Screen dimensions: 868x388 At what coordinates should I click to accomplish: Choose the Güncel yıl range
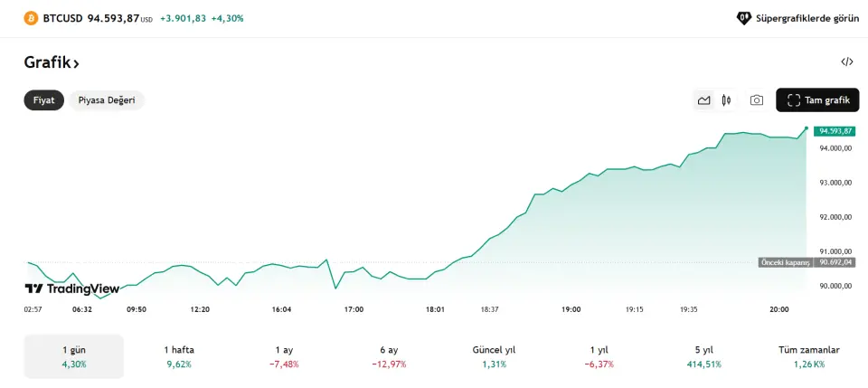(x=494, y=356)
